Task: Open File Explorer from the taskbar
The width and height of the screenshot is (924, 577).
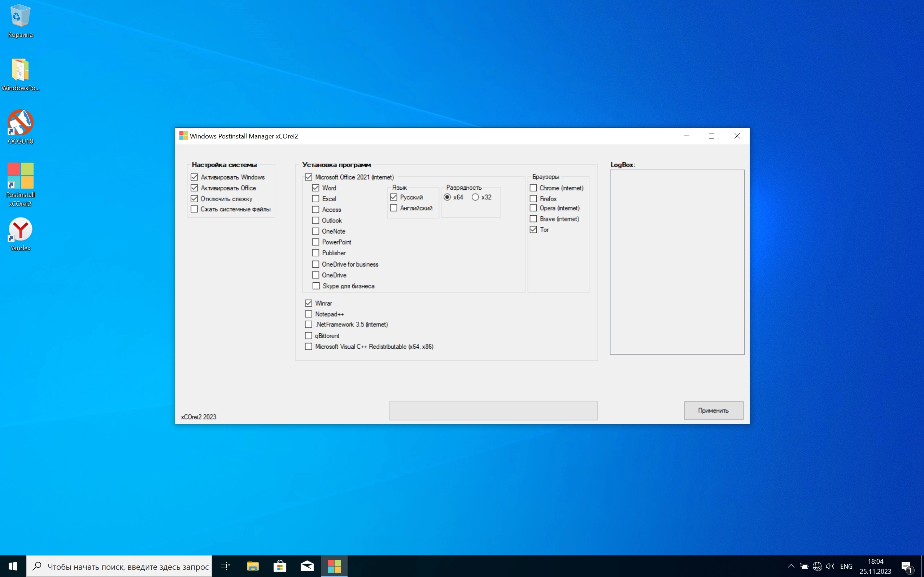Action: (253, 566)
